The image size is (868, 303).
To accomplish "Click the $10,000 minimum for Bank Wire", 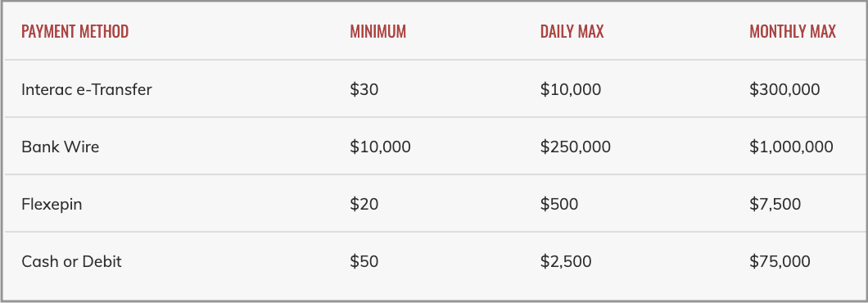I will (x=380, y=147).
